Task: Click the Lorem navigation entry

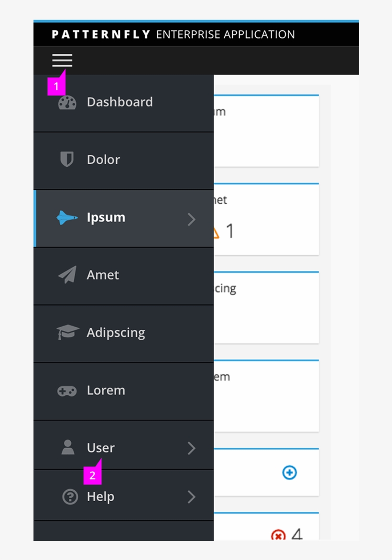Action: 106,390
